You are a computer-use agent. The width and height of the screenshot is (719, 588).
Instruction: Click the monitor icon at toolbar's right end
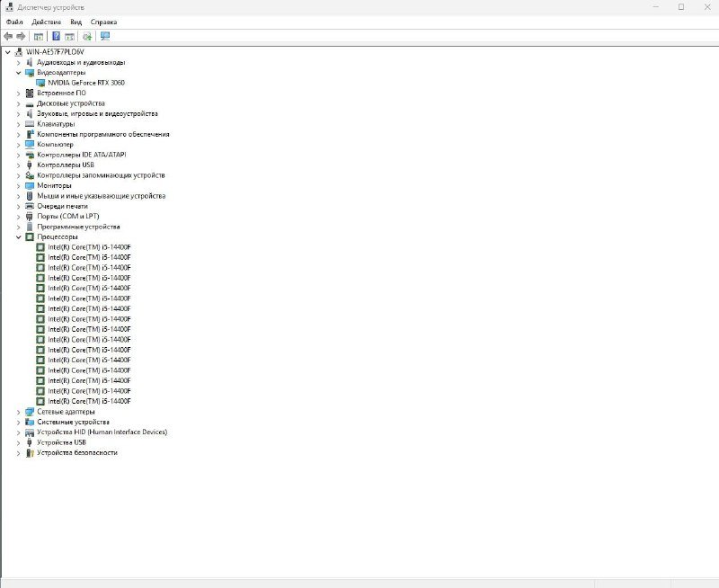click(105, 36)
